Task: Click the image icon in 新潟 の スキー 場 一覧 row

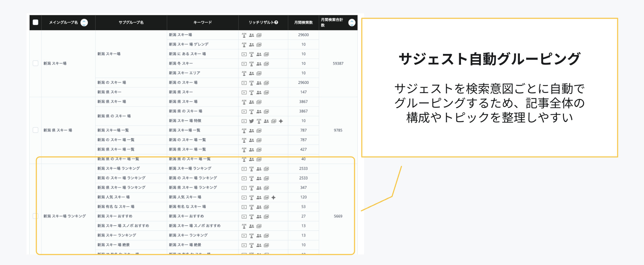Action: 259,140
